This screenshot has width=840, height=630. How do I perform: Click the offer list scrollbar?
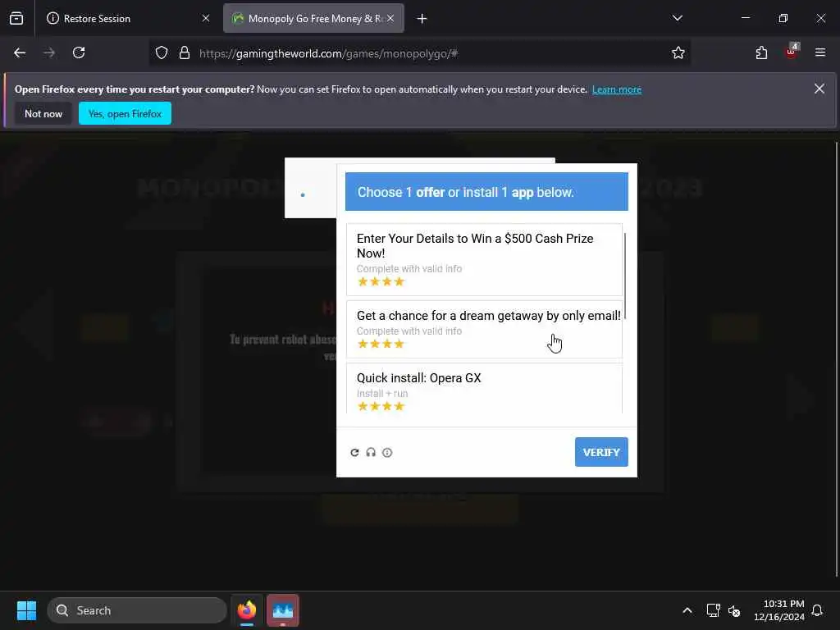[624, 276]
